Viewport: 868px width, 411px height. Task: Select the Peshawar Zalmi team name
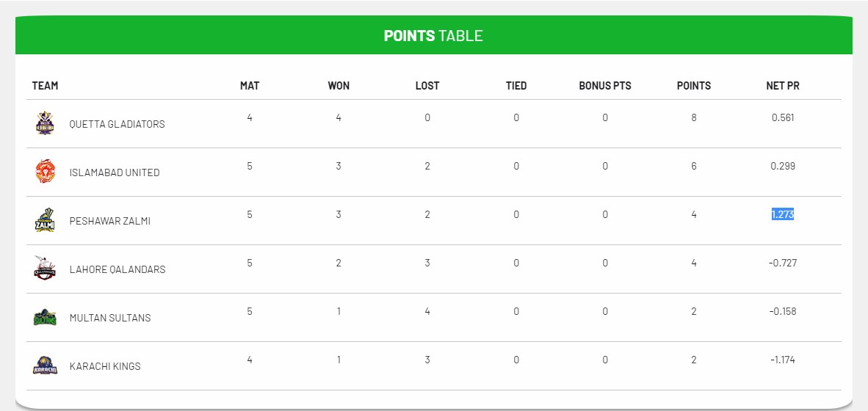(109, 221)
